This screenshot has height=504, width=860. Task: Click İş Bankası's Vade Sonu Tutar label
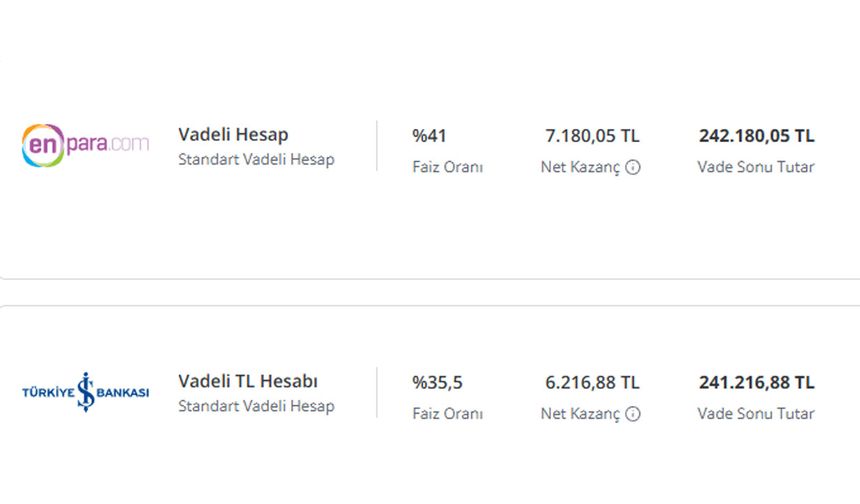pos(756,414)
